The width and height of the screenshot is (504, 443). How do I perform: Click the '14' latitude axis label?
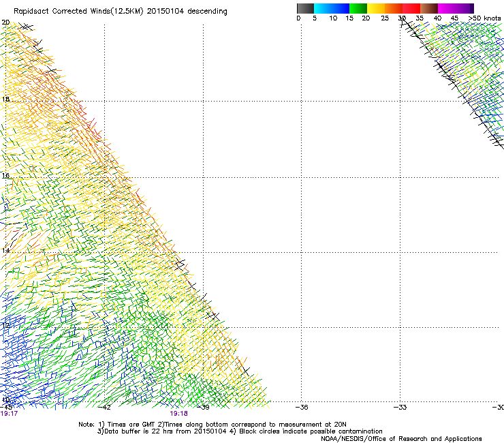(x=5, y=251)
